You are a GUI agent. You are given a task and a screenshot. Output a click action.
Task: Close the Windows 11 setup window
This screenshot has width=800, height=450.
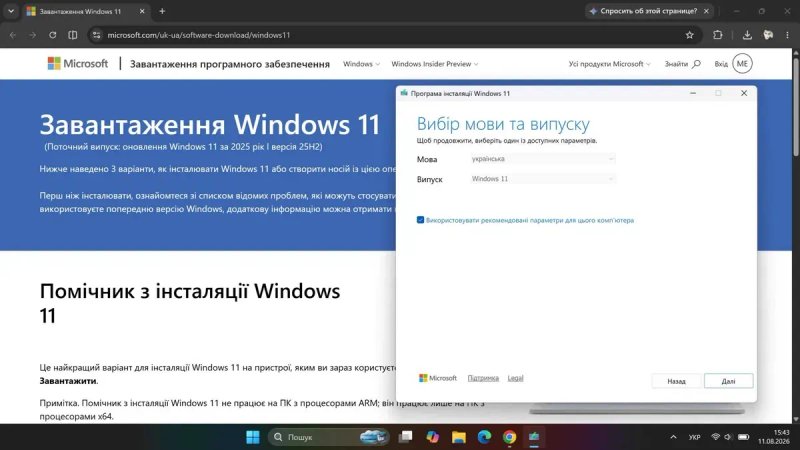tap(744, 93)
